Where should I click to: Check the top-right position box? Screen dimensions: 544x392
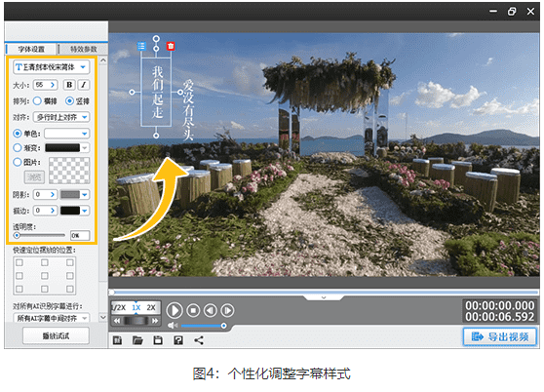click(x=70, y=262)
